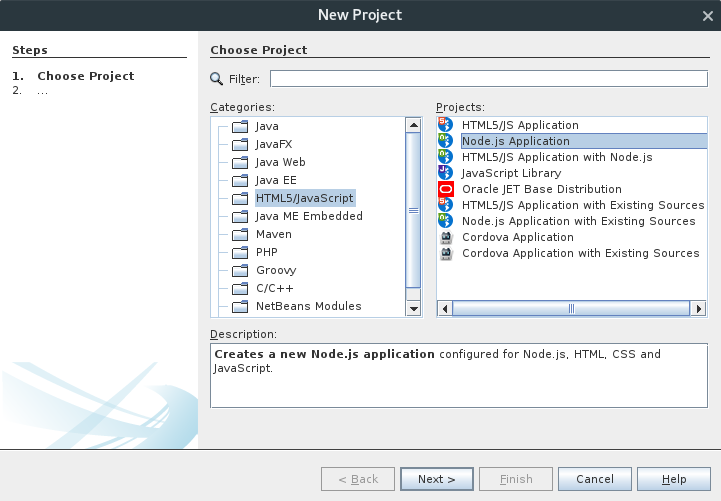Click the C/C++ folder icon

[240, 288]
